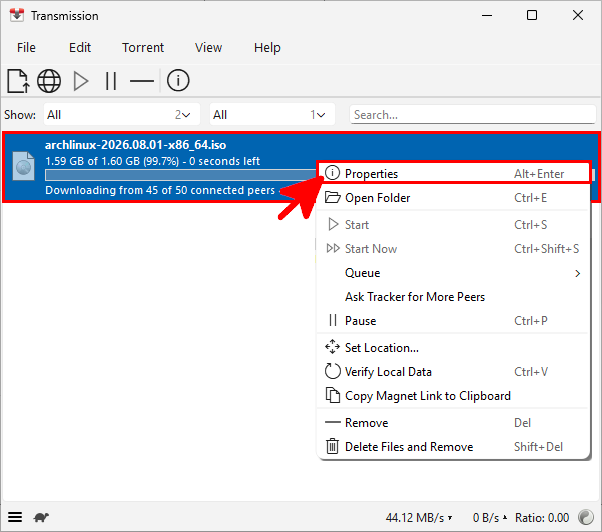Click the Properties info icon in context menu

pyautogui.click(x=332, y=173)
